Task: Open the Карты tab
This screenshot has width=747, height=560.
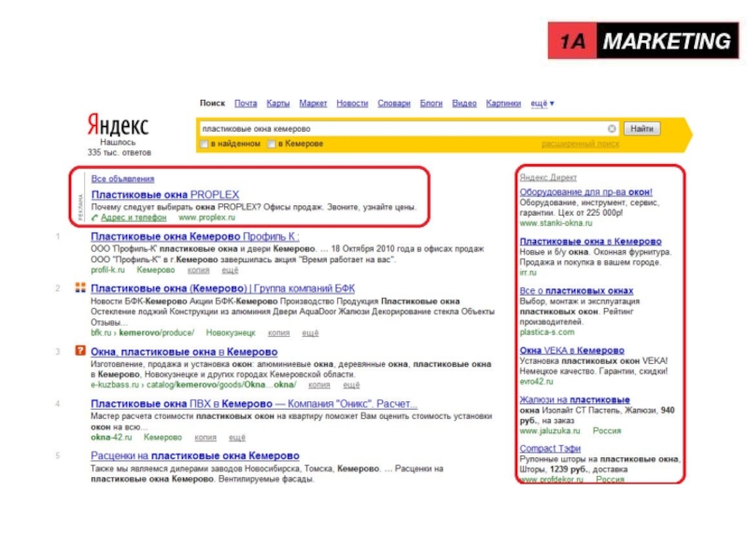Action: (x=278, y=104)
